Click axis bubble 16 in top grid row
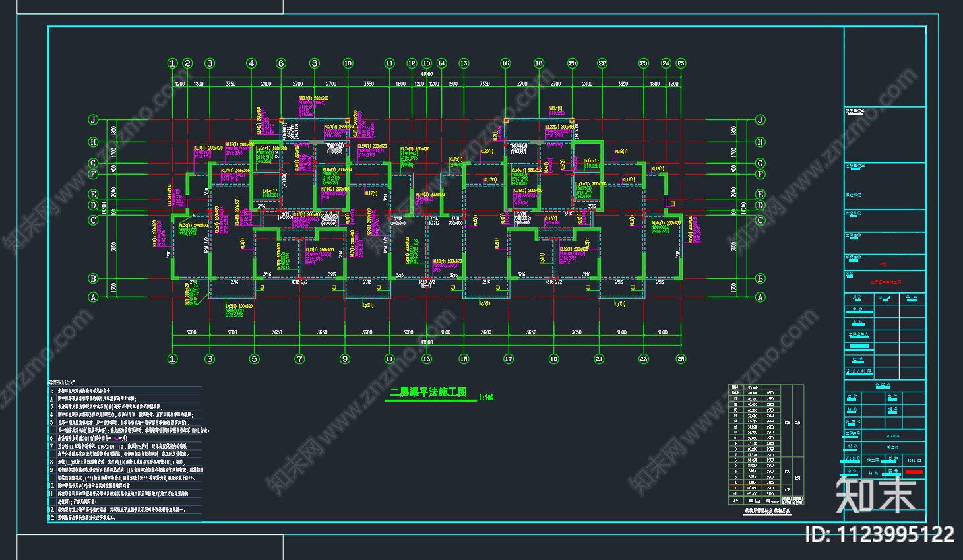 [x=505, y=63]
